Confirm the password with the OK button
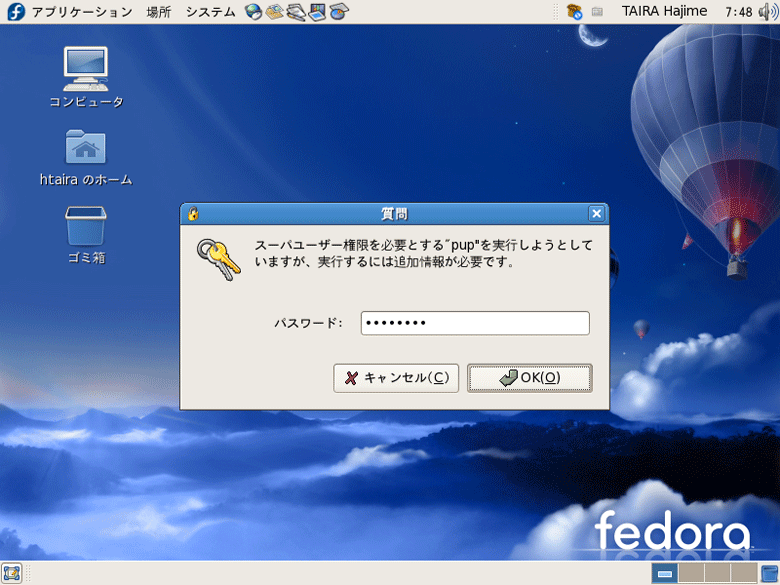 coord(529,378)
